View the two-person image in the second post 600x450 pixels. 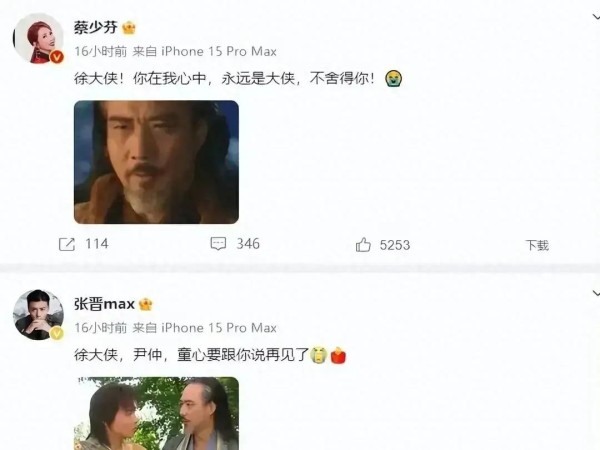coord(156,414)
